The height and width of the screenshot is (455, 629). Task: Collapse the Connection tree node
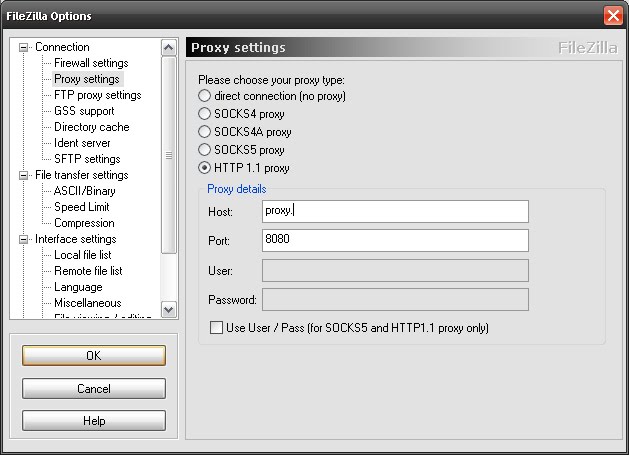24,47
